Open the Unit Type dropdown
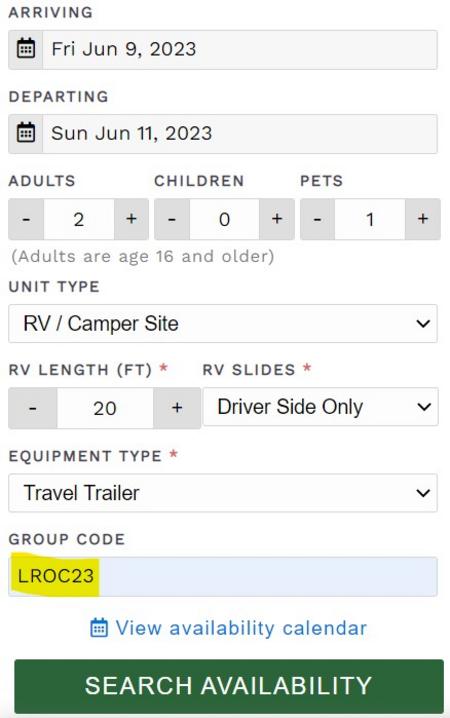Viewport: 450px width, 718px height. [x=223, y=323]
